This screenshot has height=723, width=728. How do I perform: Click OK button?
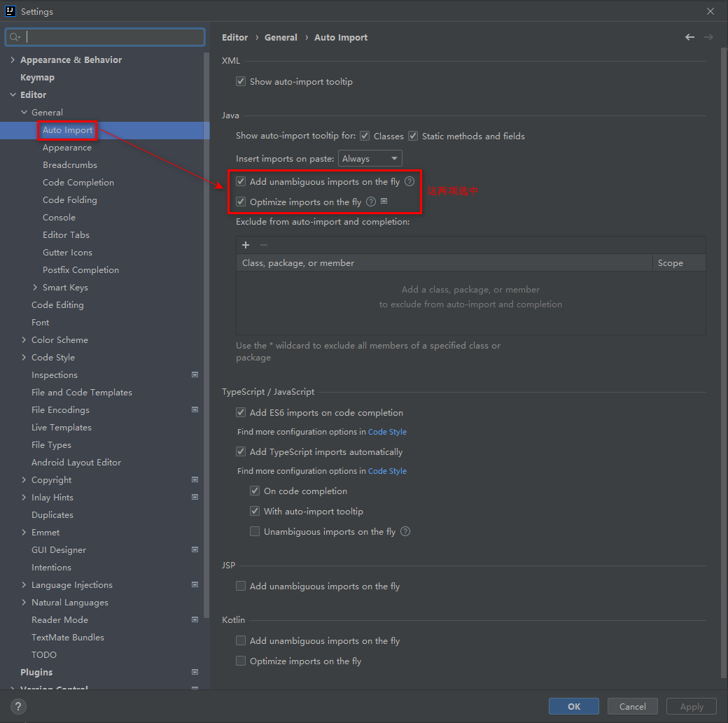tap(574, 706)
